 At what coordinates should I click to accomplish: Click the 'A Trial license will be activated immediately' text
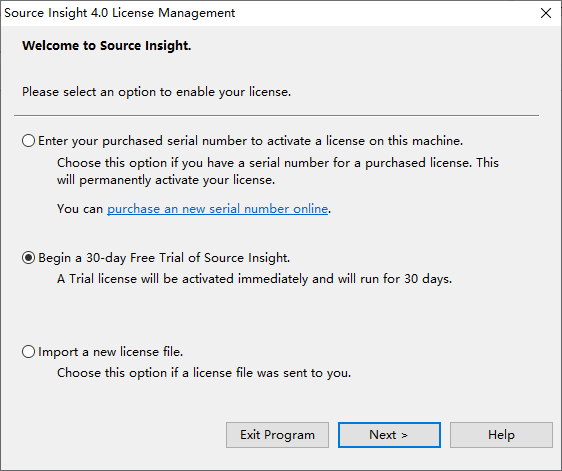click(254, 279)
